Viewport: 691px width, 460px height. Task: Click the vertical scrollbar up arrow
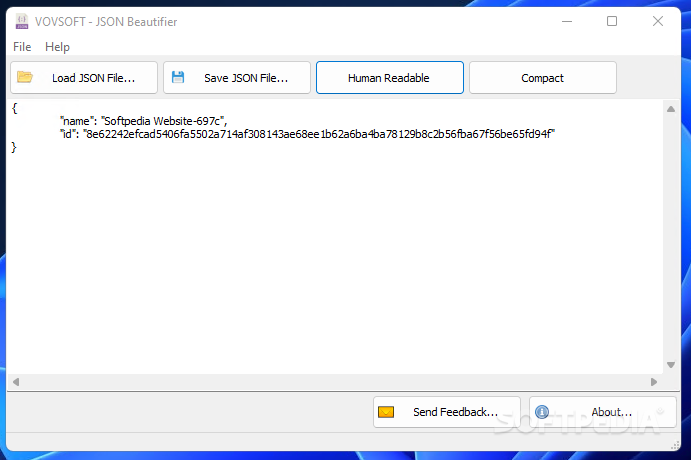coord(671,109)
